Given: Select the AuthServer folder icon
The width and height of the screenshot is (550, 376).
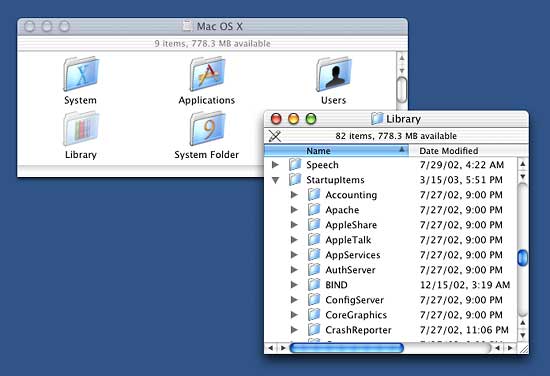Looking at the screenshot, I should pyautogui.click(x=314, y=270).
